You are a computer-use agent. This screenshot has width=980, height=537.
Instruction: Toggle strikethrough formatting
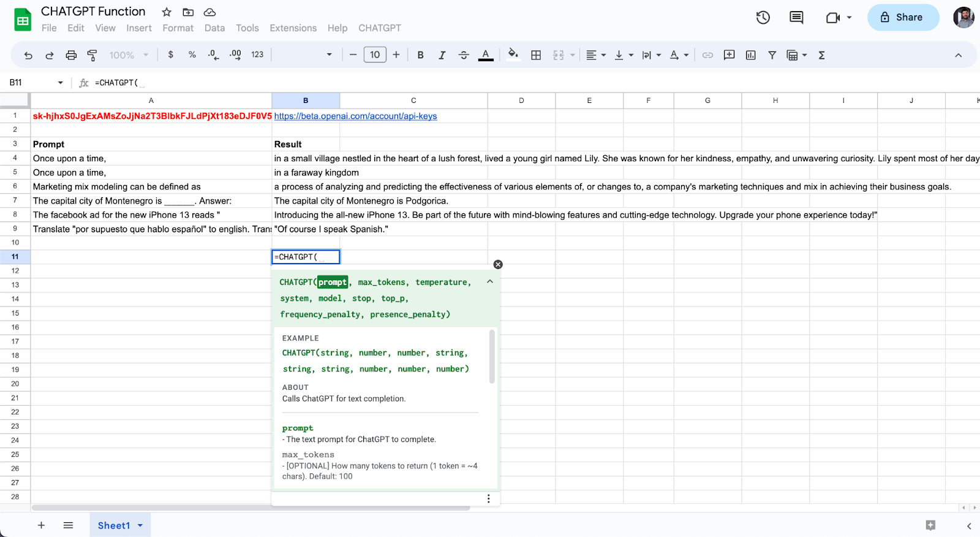464,55
